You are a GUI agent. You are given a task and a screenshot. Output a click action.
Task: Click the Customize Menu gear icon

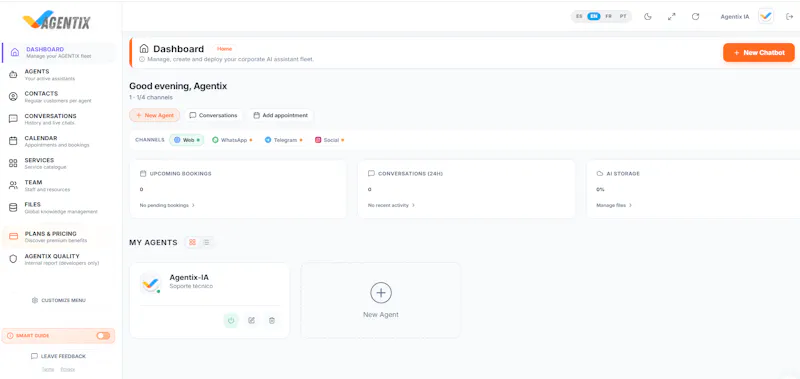pos(35,300)
